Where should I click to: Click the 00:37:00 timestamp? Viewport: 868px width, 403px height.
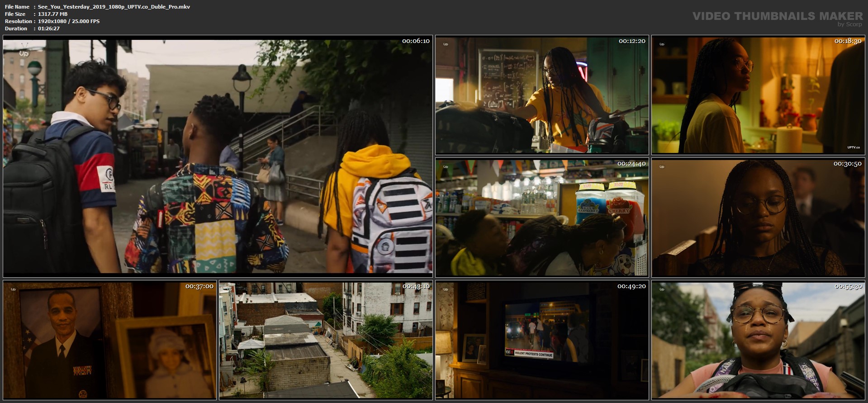click(x=199, y=286)
